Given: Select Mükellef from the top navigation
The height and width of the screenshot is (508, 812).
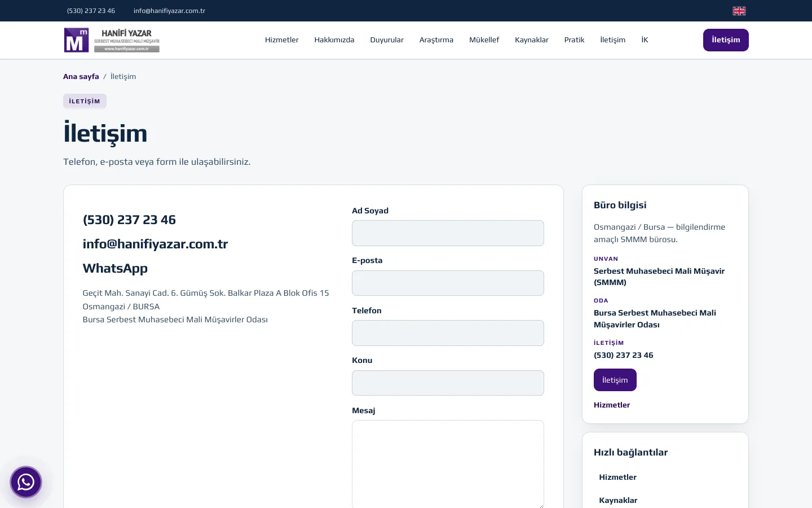Looking at the screenshot, I should pos(484,40).
